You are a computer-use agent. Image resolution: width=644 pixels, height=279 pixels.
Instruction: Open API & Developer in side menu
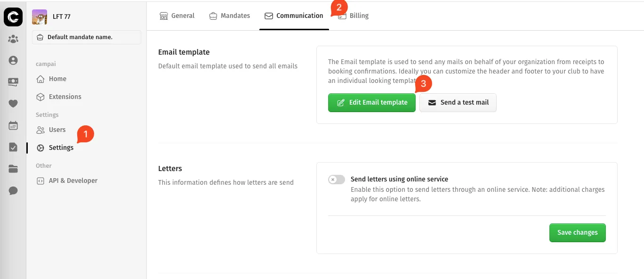coord(72,181)
